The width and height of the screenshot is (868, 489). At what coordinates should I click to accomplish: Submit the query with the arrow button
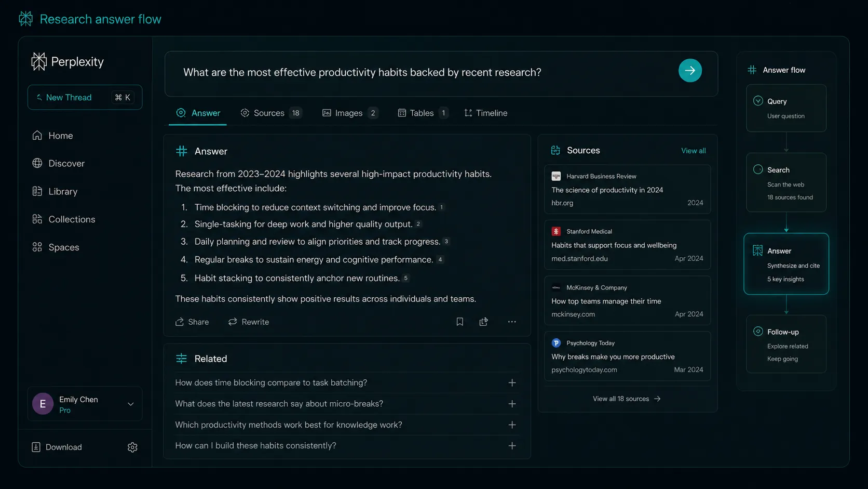(690, 70)
